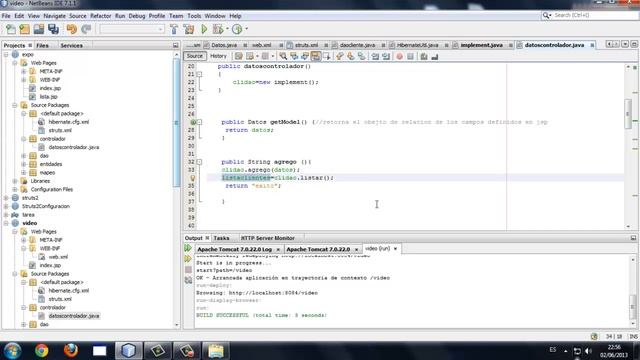Click the Debug Project icon
Viewport: 640px width, 360px height.
[x=218, y=29]
